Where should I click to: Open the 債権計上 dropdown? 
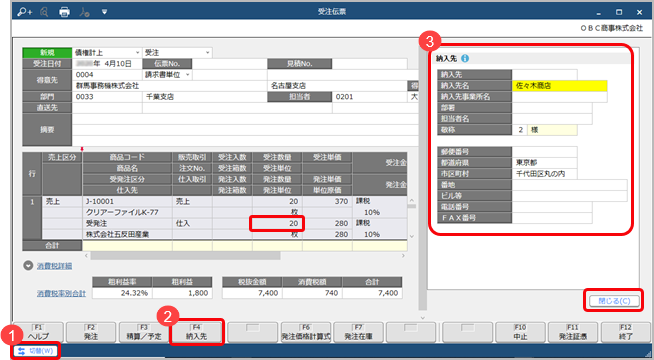tap(107, 53)
